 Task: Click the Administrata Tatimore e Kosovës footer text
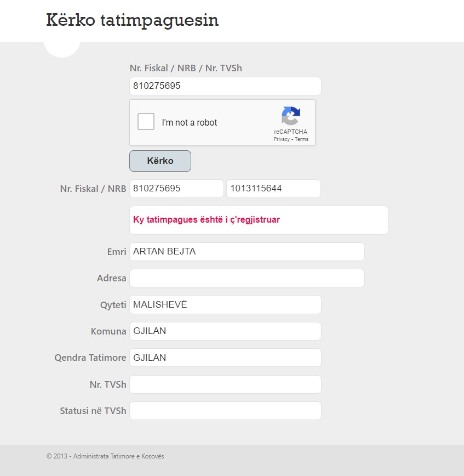pos(118,456)
